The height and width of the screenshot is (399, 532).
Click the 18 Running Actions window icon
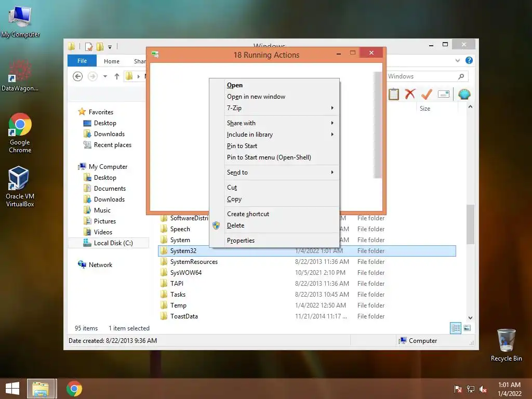[x=155, y=54]
